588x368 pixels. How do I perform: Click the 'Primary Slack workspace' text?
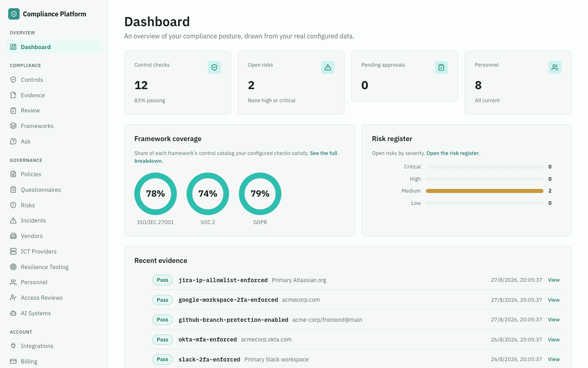276,359
